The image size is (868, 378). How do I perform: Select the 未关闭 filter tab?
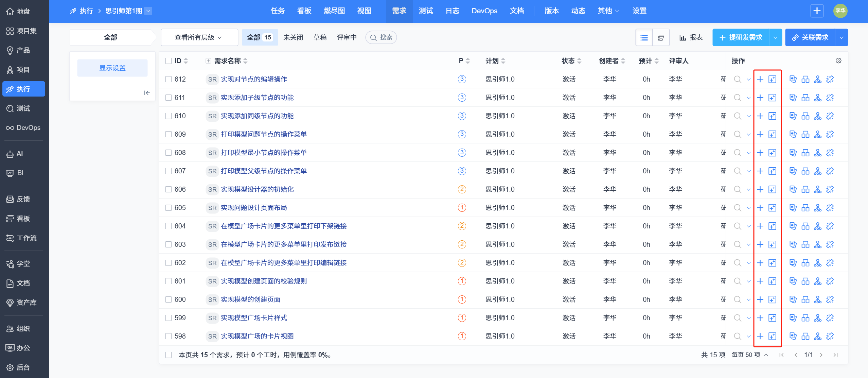293,37
